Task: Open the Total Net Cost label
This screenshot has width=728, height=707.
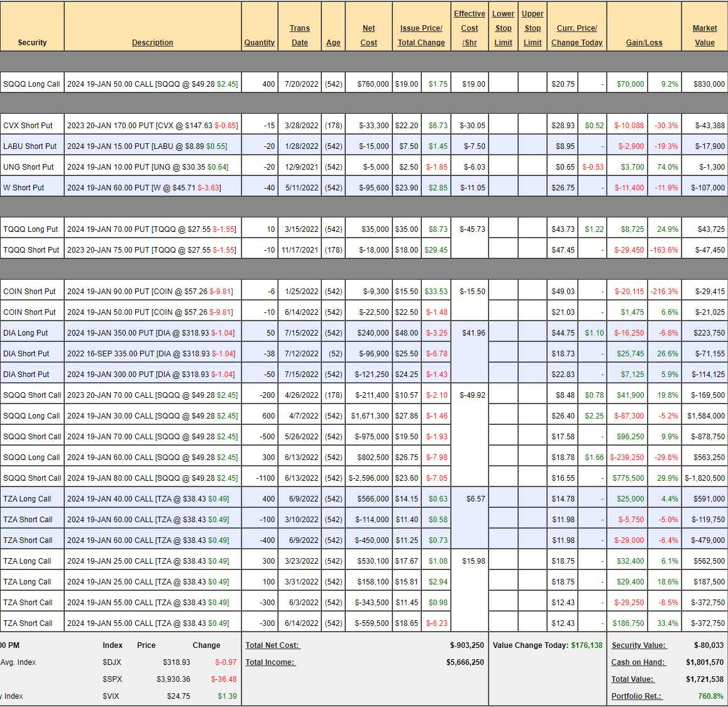Action: pyautogui.click(x=273, y=645)
